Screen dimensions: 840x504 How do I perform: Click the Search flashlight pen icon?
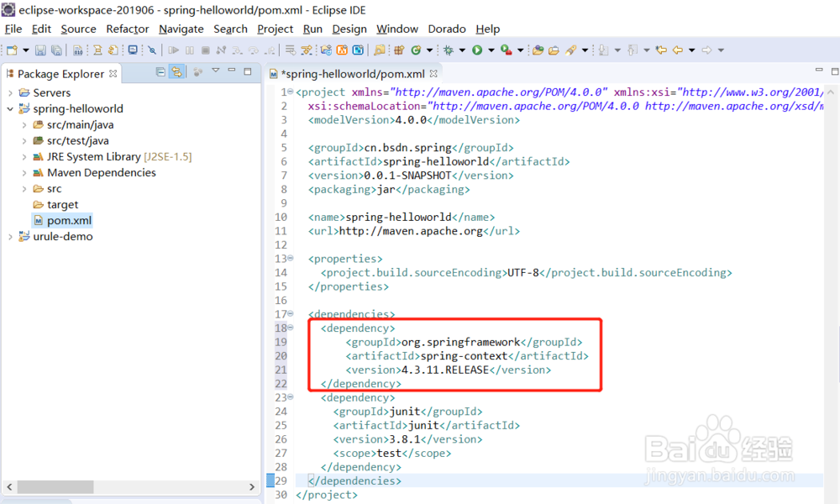570,50
